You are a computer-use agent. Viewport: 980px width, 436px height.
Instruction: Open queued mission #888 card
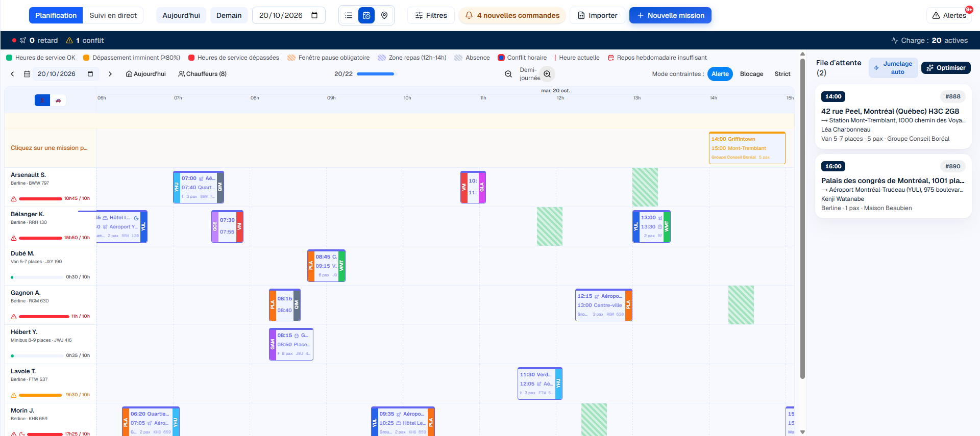pos(893,117)
